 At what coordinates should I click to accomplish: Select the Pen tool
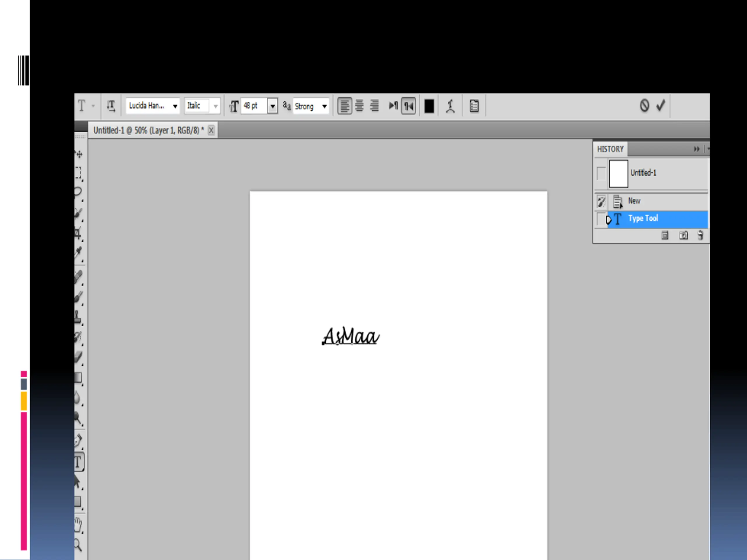pos(79,441)
